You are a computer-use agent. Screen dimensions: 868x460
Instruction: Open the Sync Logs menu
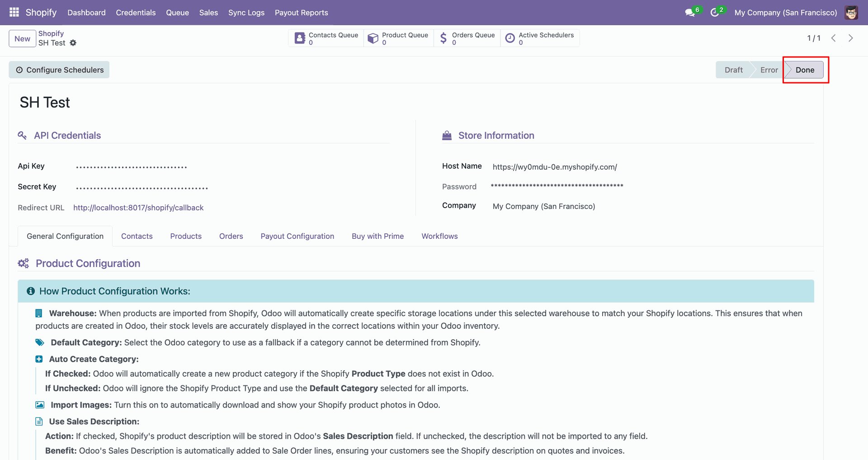246,13
